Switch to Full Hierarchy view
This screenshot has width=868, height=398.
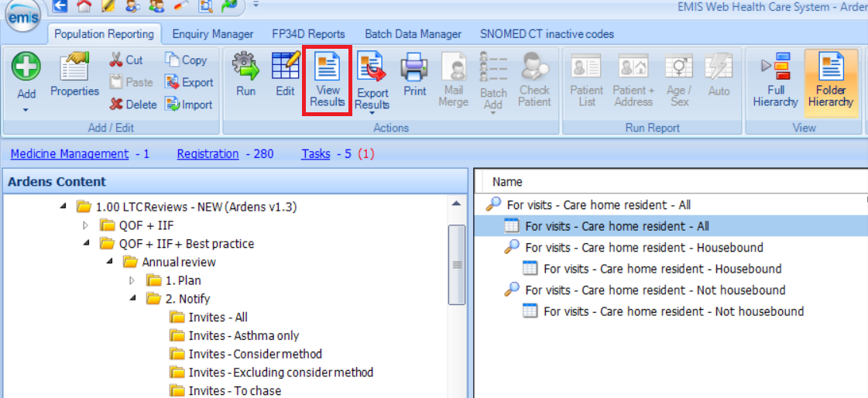[x=776, y=81]
